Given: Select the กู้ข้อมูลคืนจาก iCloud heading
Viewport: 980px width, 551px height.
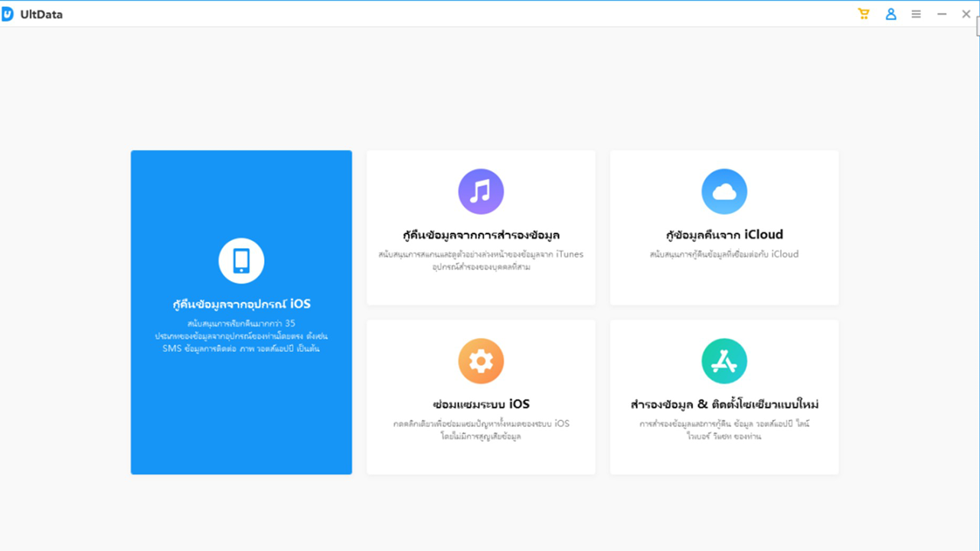Looking at the screenshot, I should tap(724, 234).
